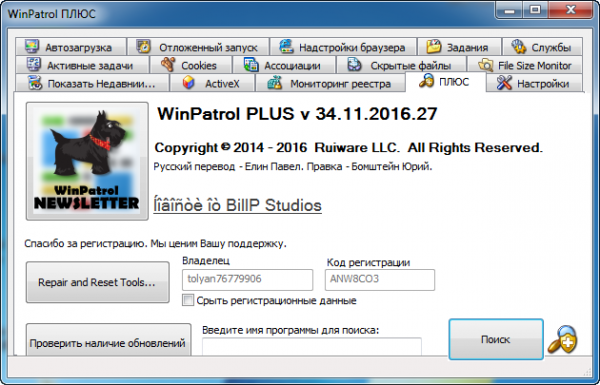The width and height of the screenshot is (600, 385).
Task: Maximize the WinPatrol ПЛЮС window
Action: (x=535, y=10)
